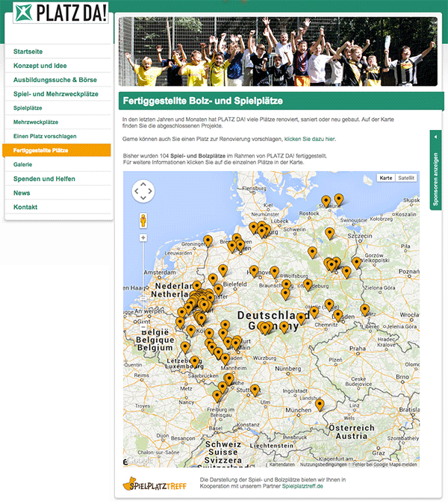448x504 pixels.
Task: Open News menu item
Action: coord(22,193)
